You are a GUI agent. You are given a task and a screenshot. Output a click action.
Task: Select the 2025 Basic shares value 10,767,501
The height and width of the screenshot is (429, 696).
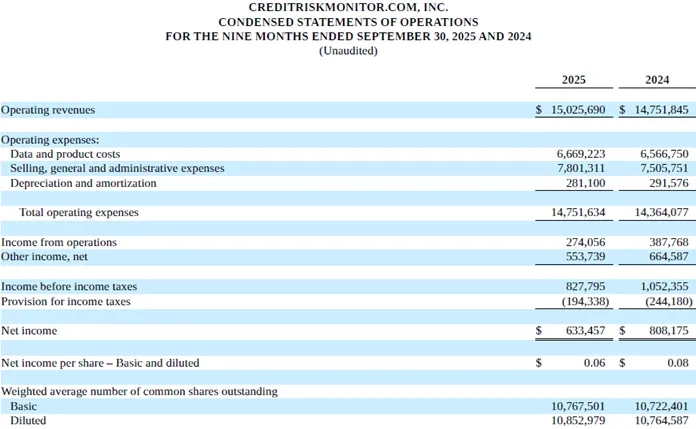click(579, 407)
